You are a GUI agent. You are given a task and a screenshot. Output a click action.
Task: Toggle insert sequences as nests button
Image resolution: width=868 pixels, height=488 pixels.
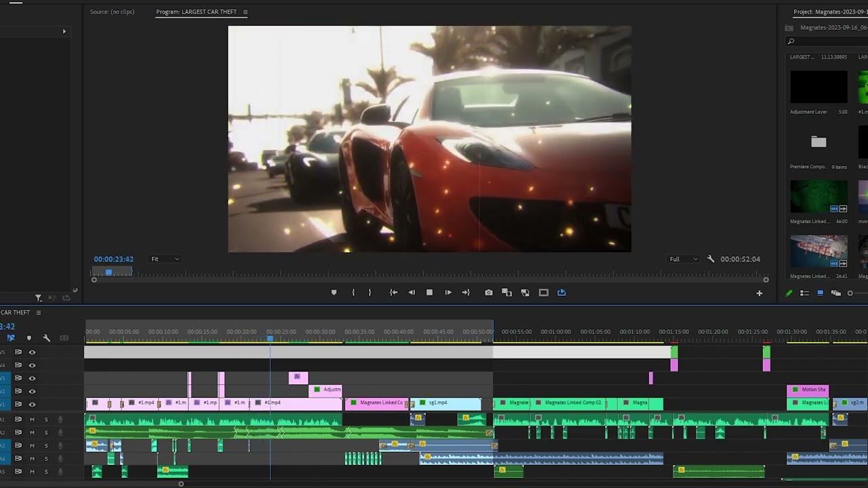tap(11, 338)
